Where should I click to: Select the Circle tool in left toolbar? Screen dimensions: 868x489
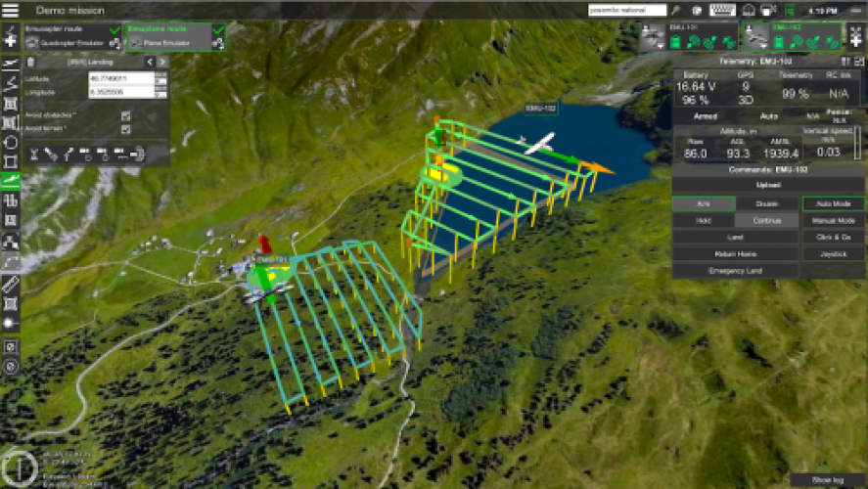11,142
